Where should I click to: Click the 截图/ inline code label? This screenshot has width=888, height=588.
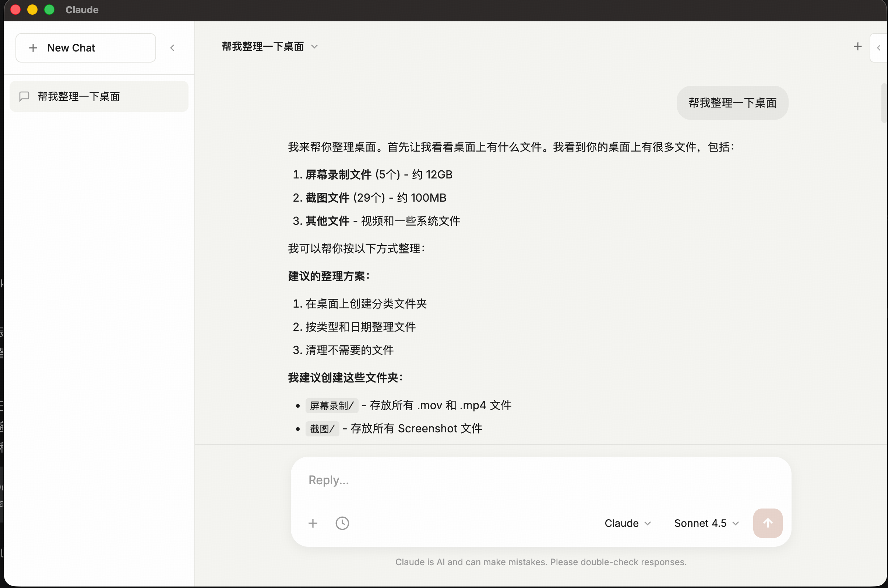coord(322,429)
